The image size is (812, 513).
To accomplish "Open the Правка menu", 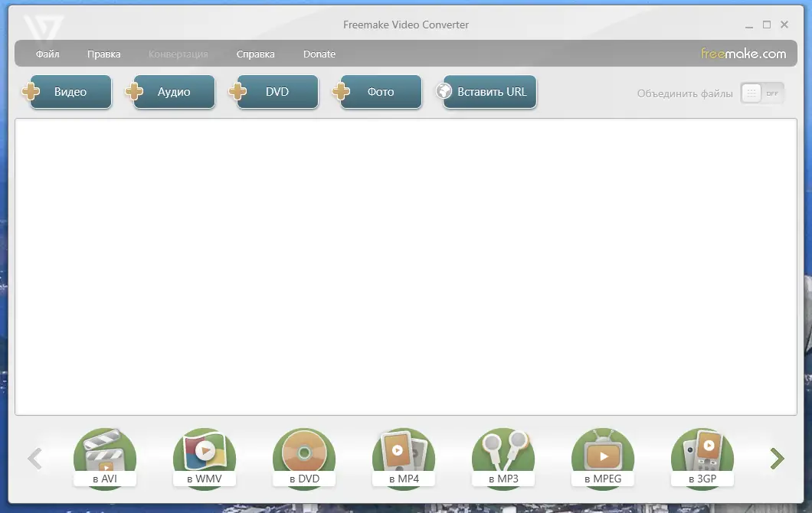I will coord(104,54).
